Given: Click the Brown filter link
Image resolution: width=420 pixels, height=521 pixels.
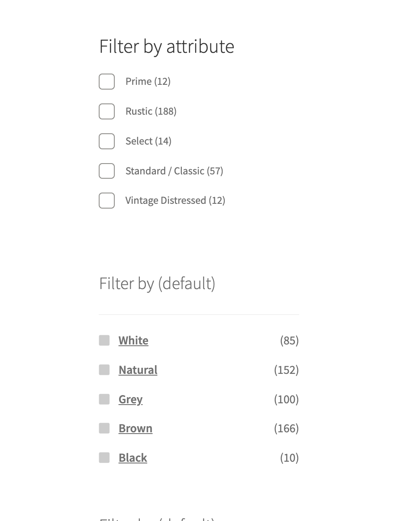Looking at the screenshot, I should pyautogui.click(x=136, y=428).
